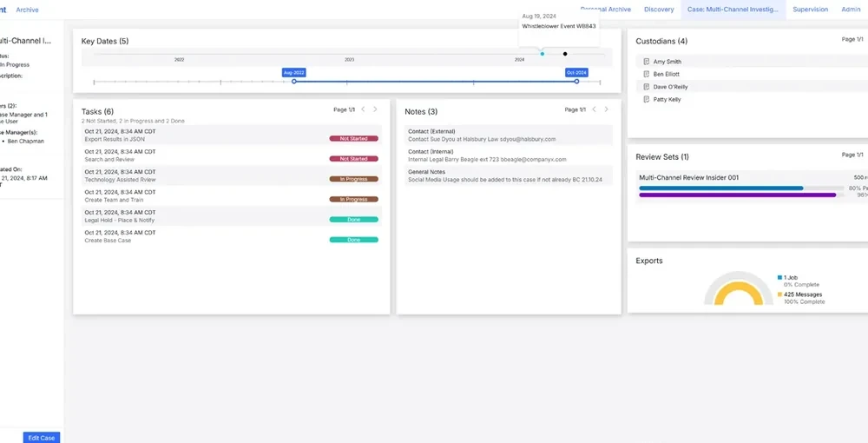
Task: Go to next page in Notes panel
Action: [606, 109]
